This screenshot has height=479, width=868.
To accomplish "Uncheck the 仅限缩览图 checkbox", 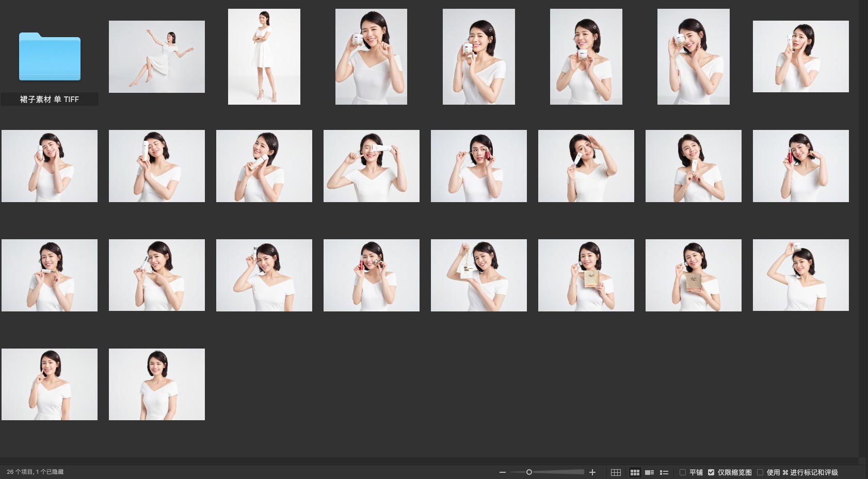I will [711, 472].
